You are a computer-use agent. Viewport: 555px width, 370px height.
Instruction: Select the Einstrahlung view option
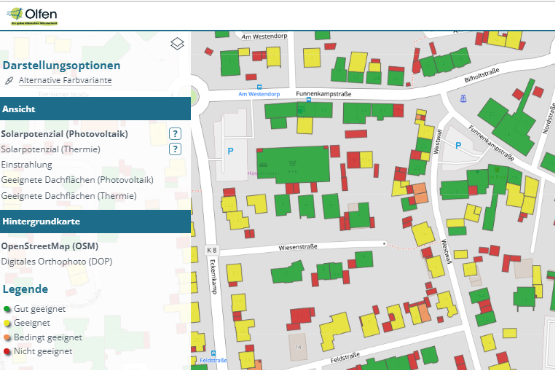pos(27,165)
